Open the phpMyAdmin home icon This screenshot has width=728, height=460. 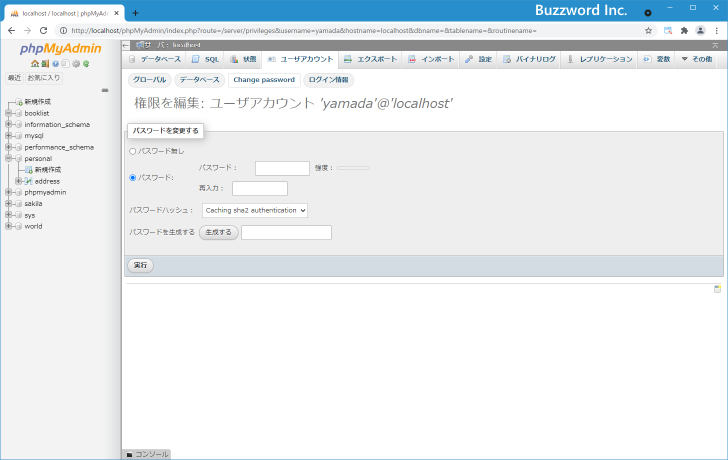point(35,64)
